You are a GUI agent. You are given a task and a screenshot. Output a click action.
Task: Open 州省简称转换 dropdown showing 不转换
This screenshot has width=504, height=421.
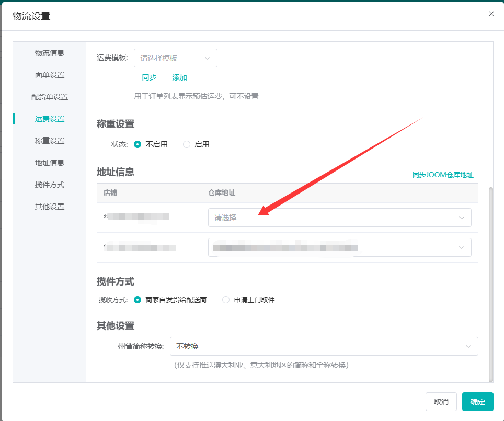click(324, 346)
